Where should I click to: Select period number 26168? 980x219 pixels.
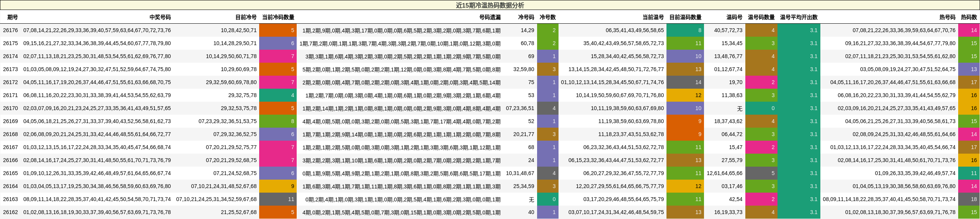click(10, 134)
